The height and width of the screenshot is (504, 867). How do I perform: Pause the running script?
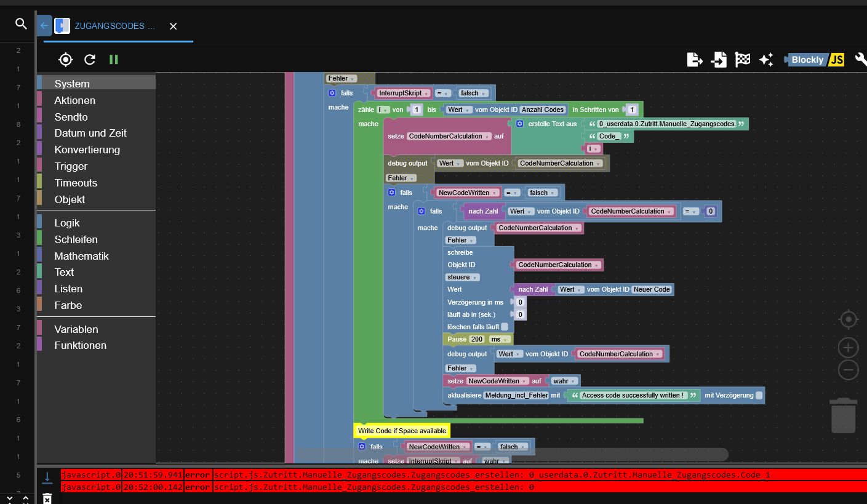(x=114, y=59)
